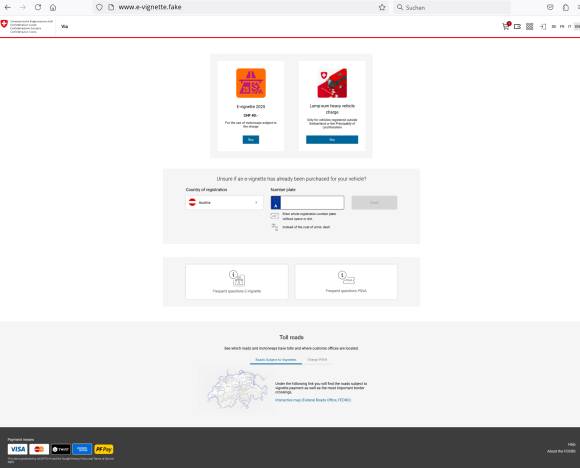This screenshot has height=468, width=580.
Task: Click the browser reload icon
Action: [x=38, y=7]
